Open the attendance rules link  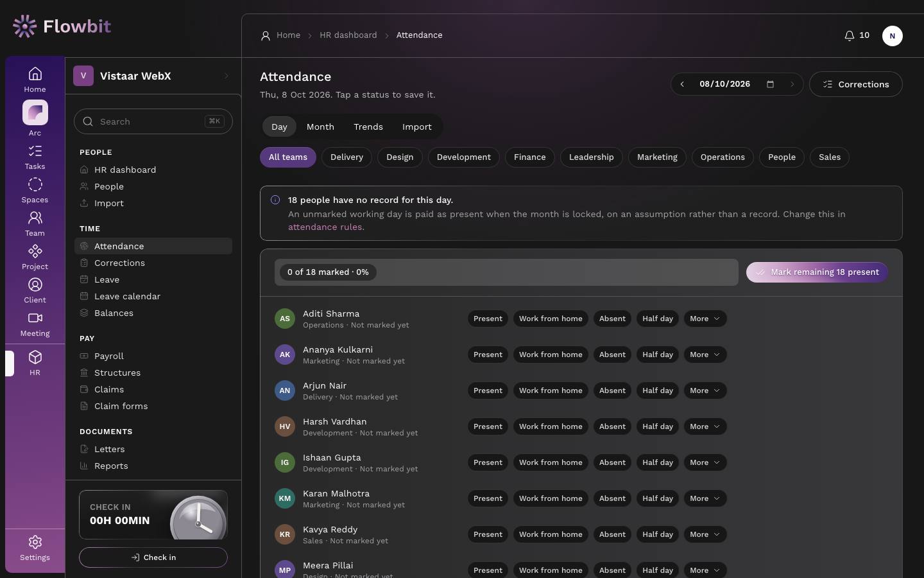pos(325,227)
